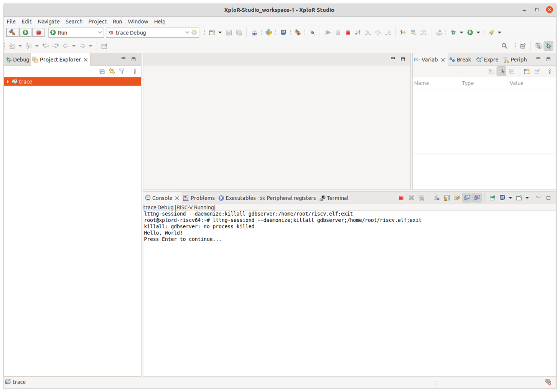Open the Display Selected Console dropdown arrow
The width and height of the screenshot is (560, 392).
[x=510, y=198]
